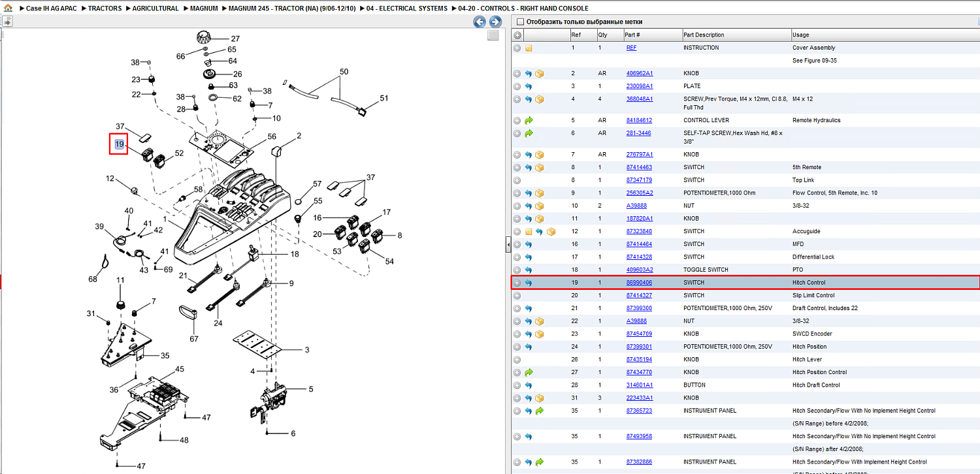
Task: Click the green arrow icon for knob 87434770
Action: pyautogui.click(x=529, y=372)
